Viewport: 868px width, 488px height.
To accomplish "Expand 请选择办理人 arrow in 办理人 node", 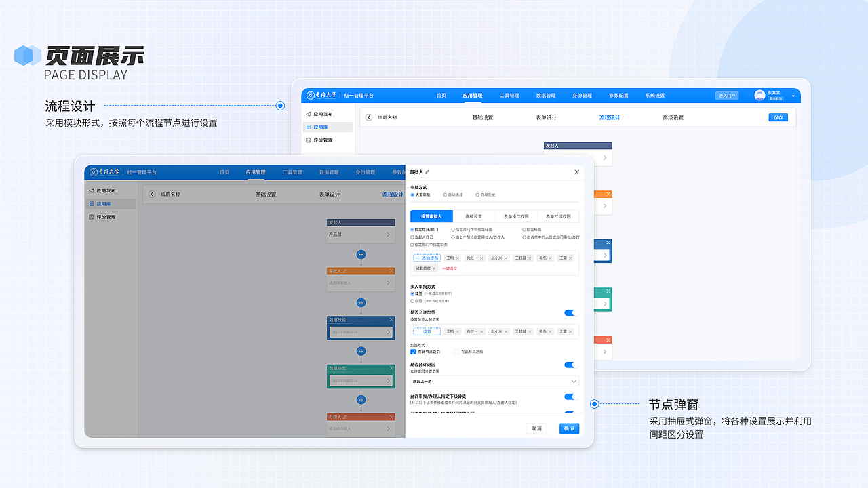I will (x=388, y=428).
